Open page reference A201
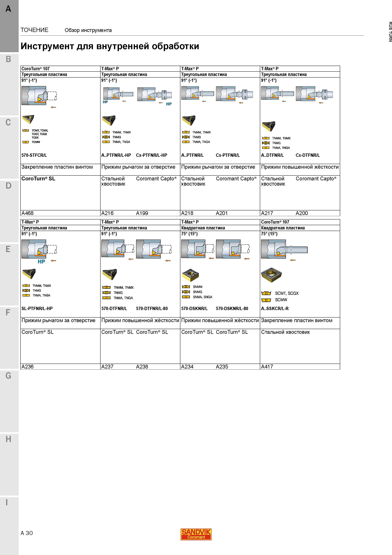This screenshot has height=555, width=392. coord(222,213)
